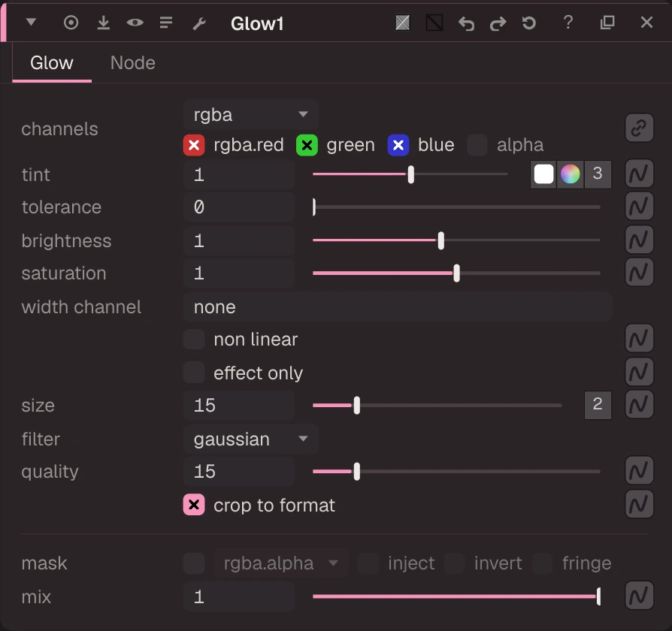672x631 pixels.
Task: Click the tint 3 channel split button
Action: click(598, 174)
